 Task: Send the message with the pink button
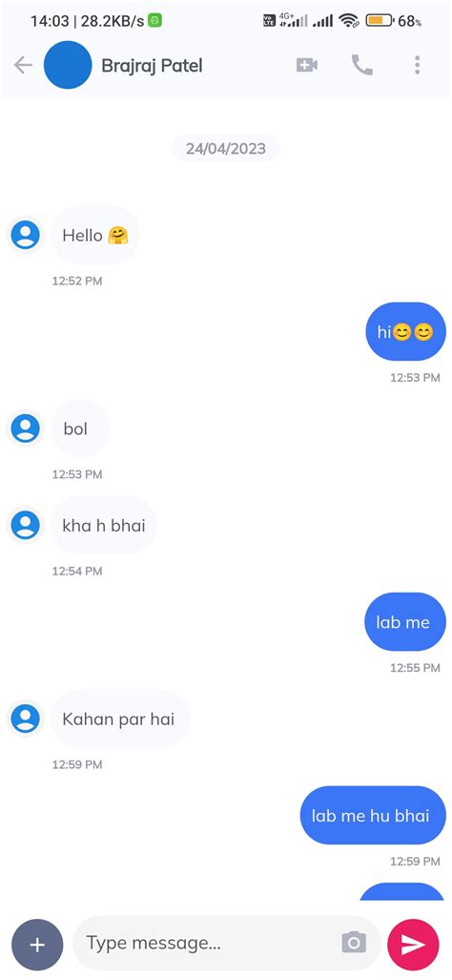(413, 945)
